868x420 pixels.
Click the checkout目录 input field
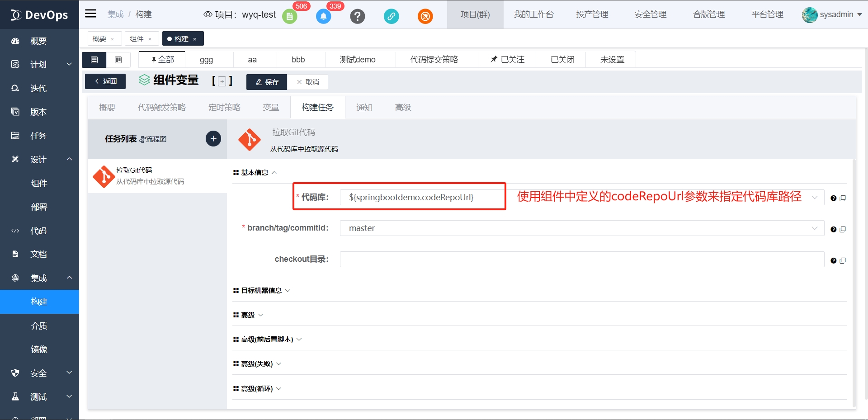(582, 260)
